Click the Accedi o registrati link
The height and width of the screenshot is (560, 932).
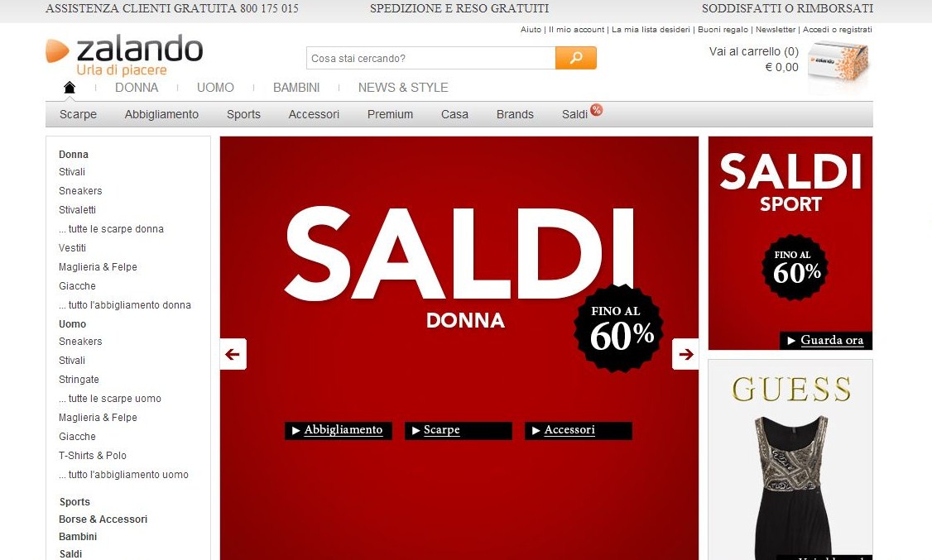(x=838, y=30)
